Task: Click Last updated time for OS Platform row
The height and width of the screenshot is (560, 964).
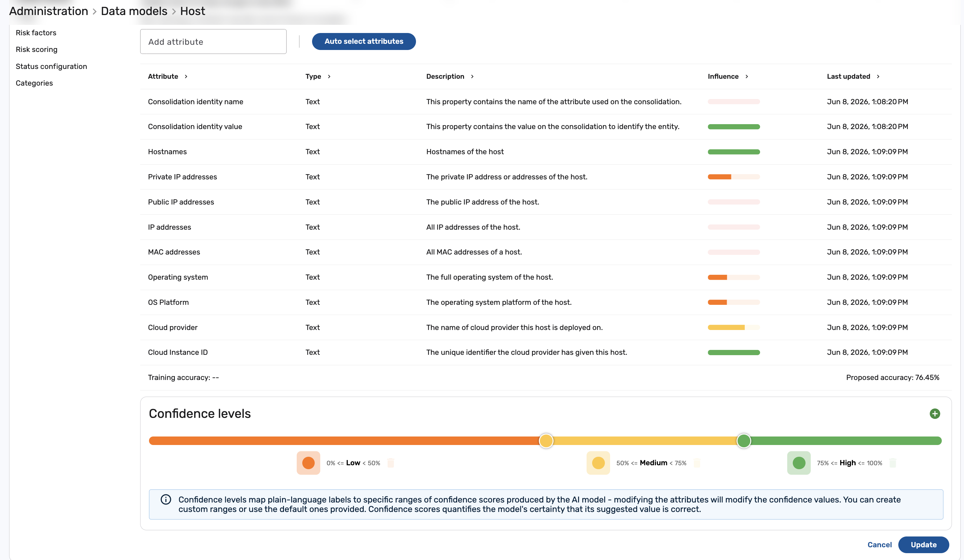Action: 867,302
